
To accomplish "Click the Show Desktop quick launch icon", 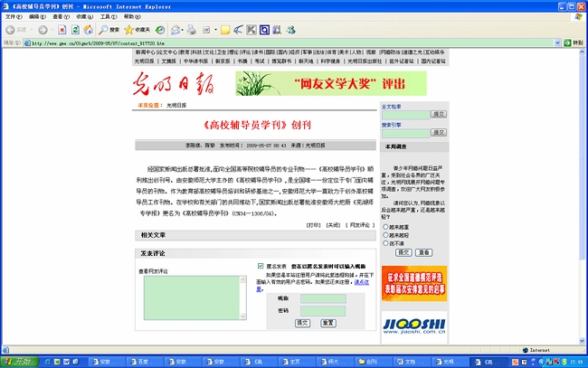I will click(x=76, y=362).
